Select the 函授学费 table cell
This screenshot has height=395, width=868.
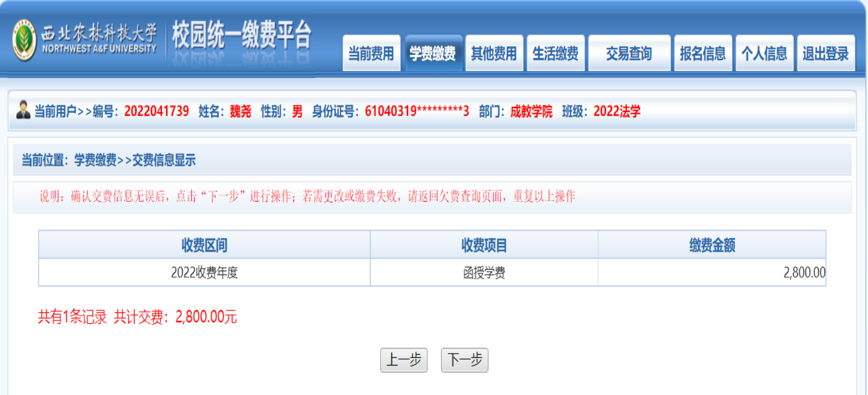point(484,272)
